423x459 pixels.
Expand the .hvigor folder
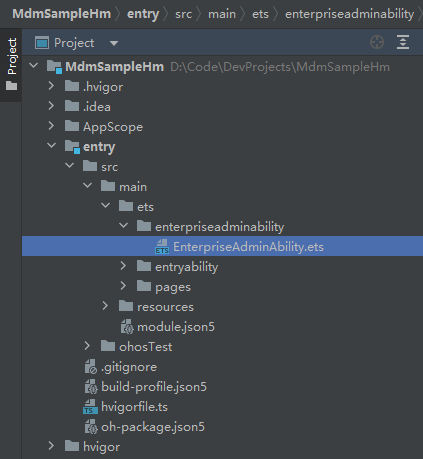pos(51,86)
